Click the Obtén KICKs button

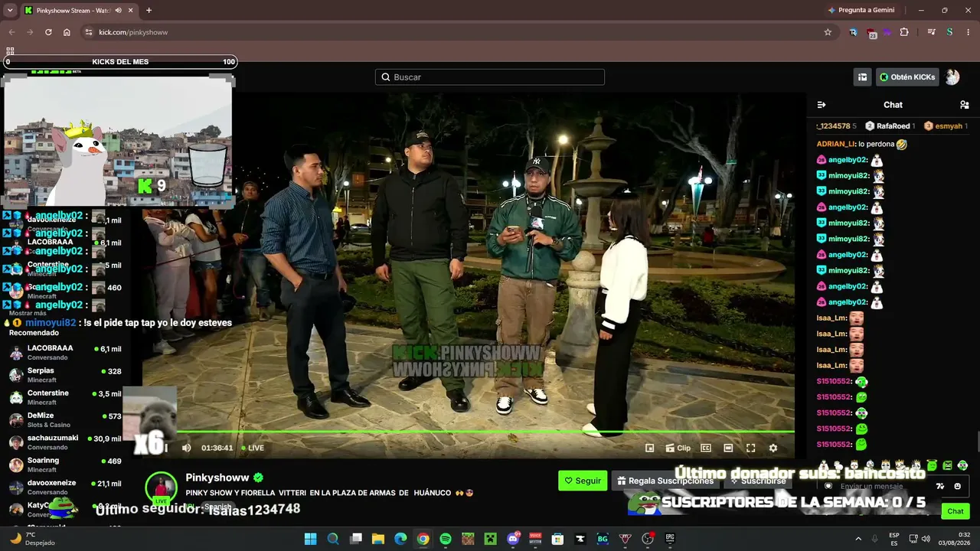(907, 77)
